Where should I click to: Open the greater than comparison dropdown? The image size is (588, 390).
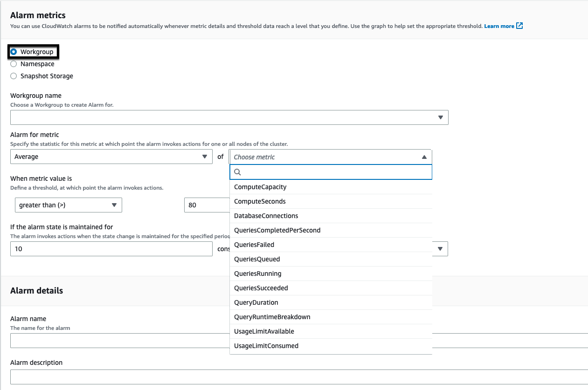tap(114, 205)
